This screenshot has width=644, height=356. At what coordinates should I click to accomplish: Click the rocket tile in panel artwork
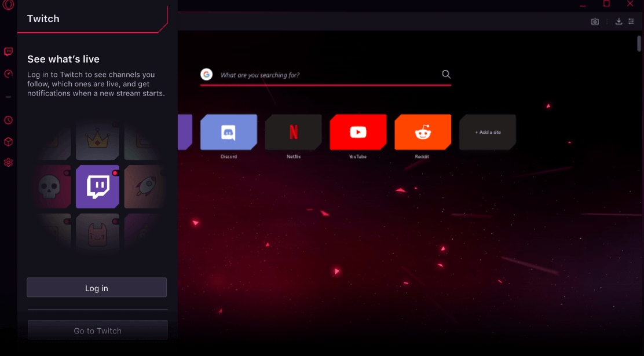(x=145, y=187)
